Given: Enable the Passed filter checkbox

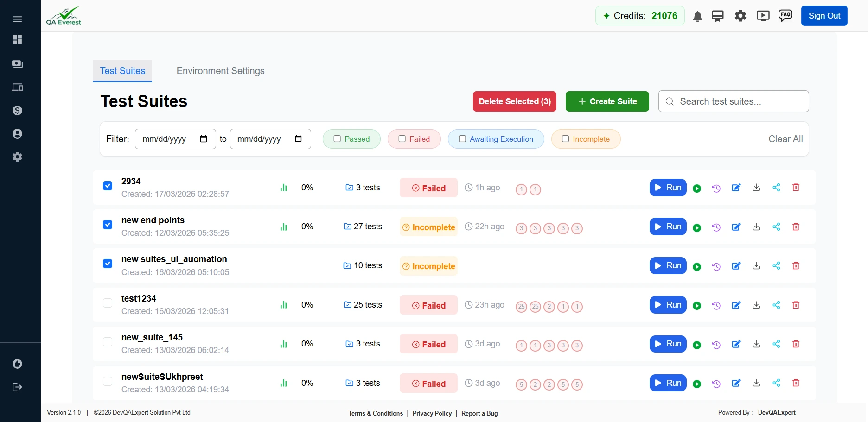Looking at the screenshot, I should pos(337,139).
